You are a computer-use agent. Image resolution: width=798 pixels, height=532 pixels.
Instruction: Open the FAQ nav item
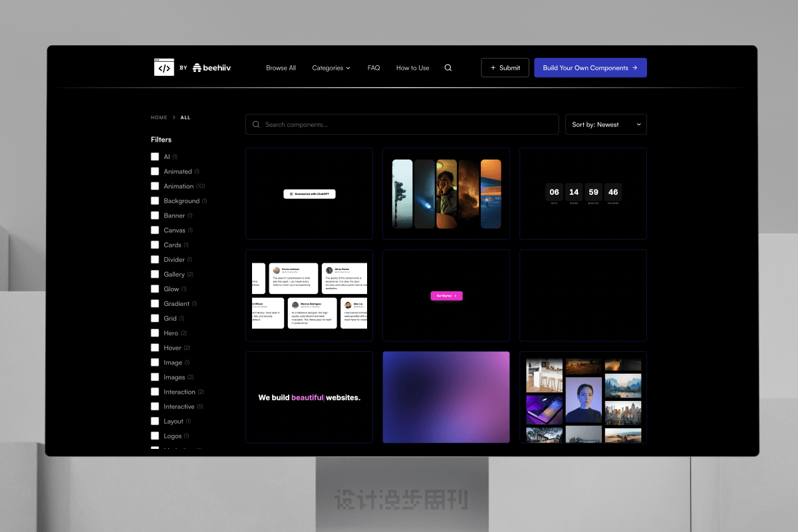tap(374, 68)
